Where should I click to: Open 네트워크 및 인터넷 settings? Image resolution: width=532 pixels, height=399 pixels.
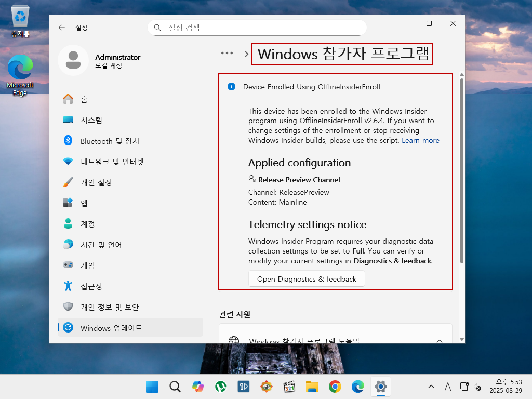(x=130, y=162)
